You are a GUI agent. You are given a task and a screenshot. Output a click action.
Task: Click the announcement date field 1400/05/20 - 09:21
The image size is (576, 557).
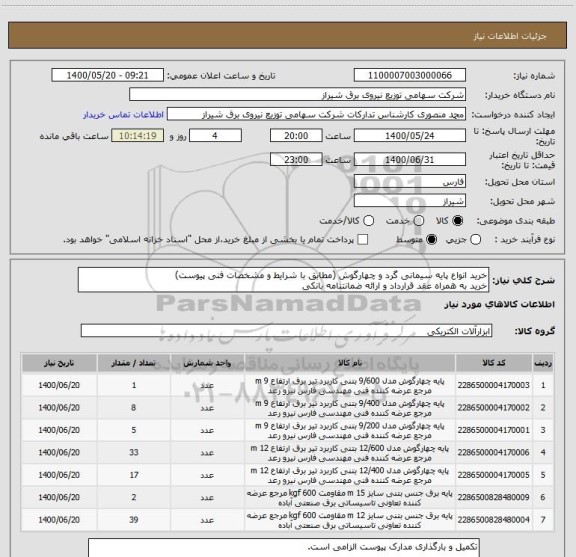(107, 75)
